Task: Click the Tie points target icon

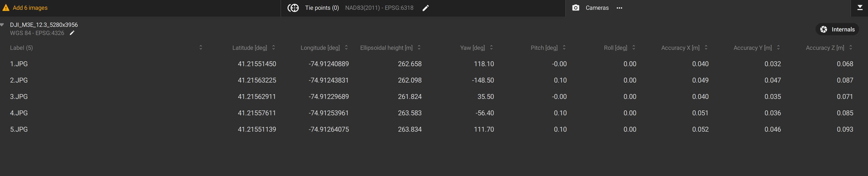Action: [x=293, y=8]
